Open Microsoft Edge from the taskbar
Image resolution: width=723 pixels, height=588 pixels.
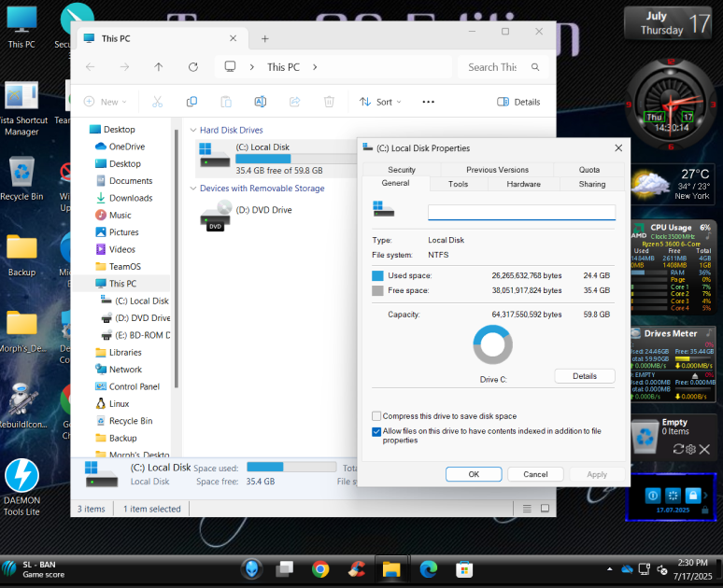(x=429, y=569)
